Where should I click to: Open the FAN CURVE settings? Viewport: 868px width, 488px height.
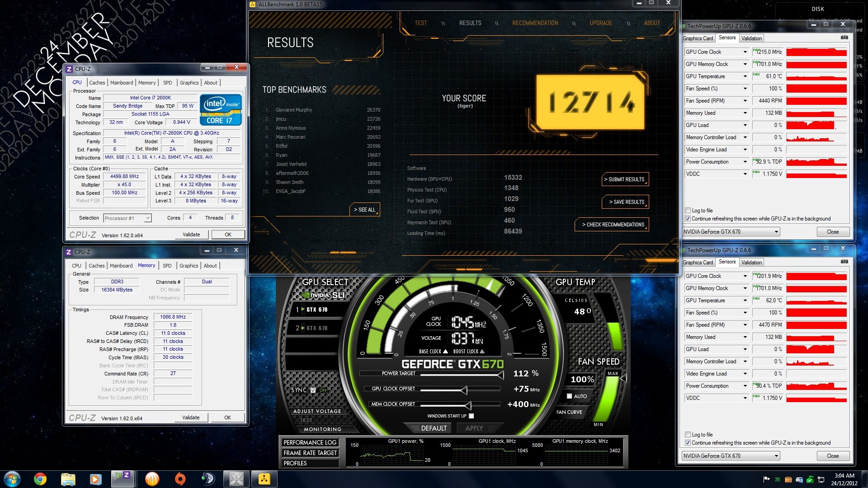point(569,412)
